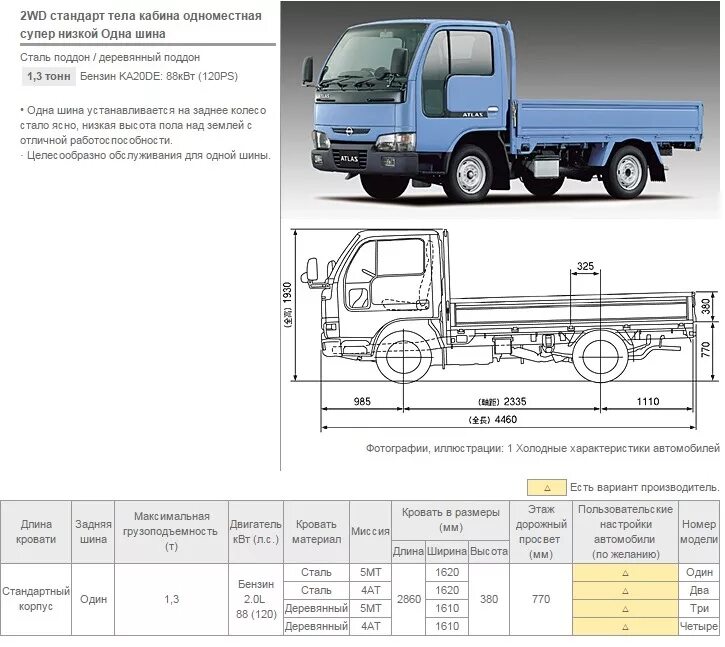Click the rear overhang '1110' label
725x647 pixels.
[x=648, y=401]
